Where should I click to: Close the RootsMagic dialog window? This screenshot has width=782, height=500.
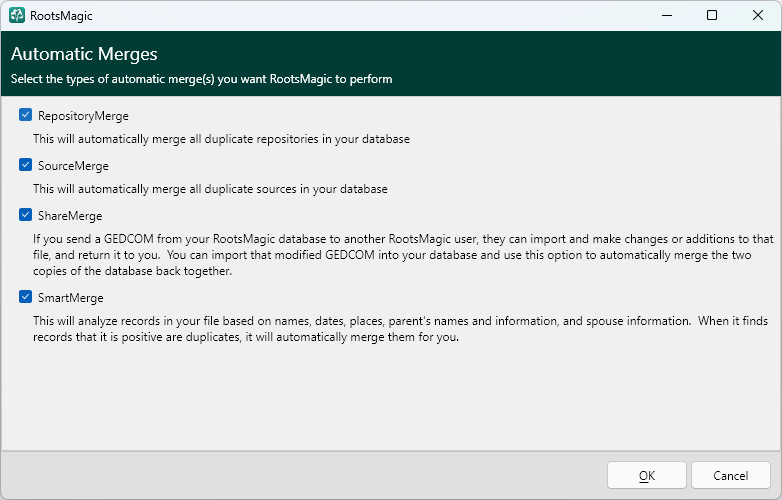point(758,15)
